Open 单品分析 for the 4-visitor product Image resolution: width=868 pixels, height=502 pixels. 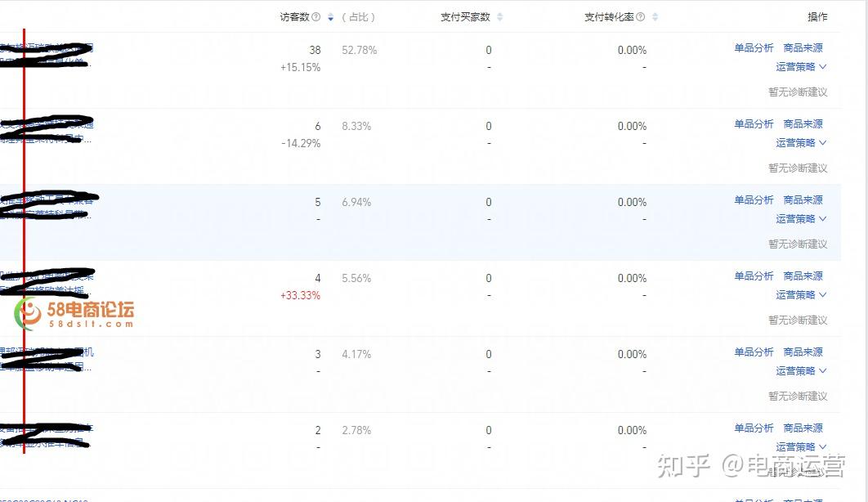(x=754, y=276)
